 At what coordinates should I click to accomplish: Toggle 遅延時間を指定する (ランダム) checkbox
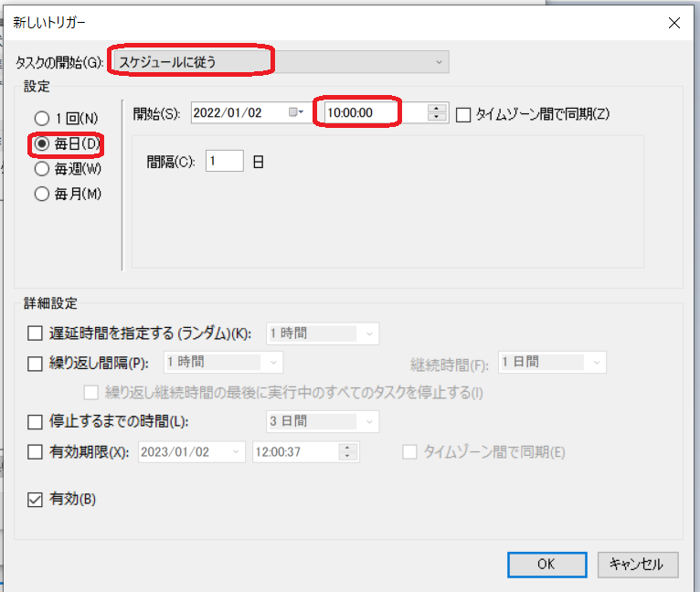point(36,333)
